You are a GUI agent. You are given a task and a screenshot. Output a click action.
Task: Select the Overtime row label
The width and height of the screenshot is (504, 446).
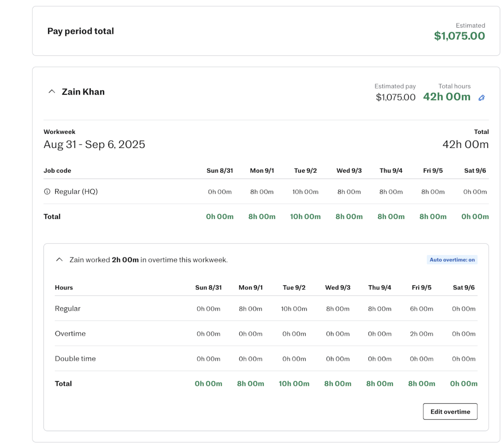(70, 333)
